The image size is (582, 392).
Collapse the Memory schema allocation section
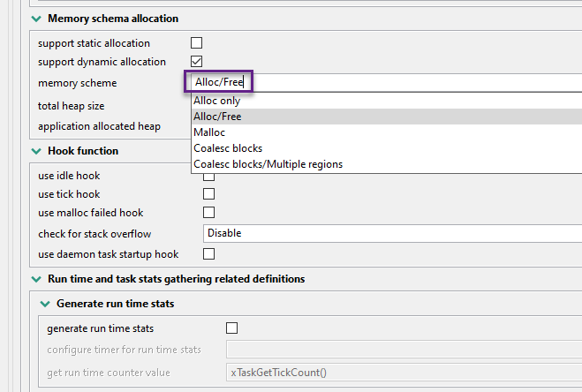tap(35, 19)
